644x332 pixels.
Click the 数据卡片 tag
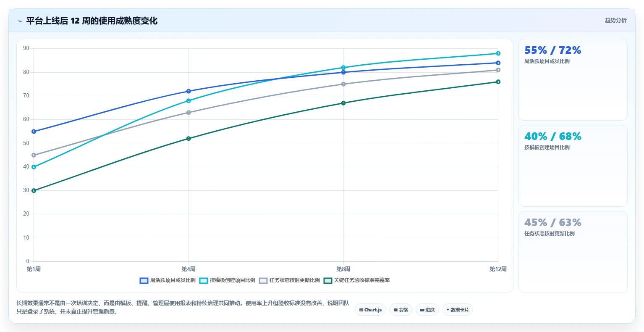click(x=458, y=310)
